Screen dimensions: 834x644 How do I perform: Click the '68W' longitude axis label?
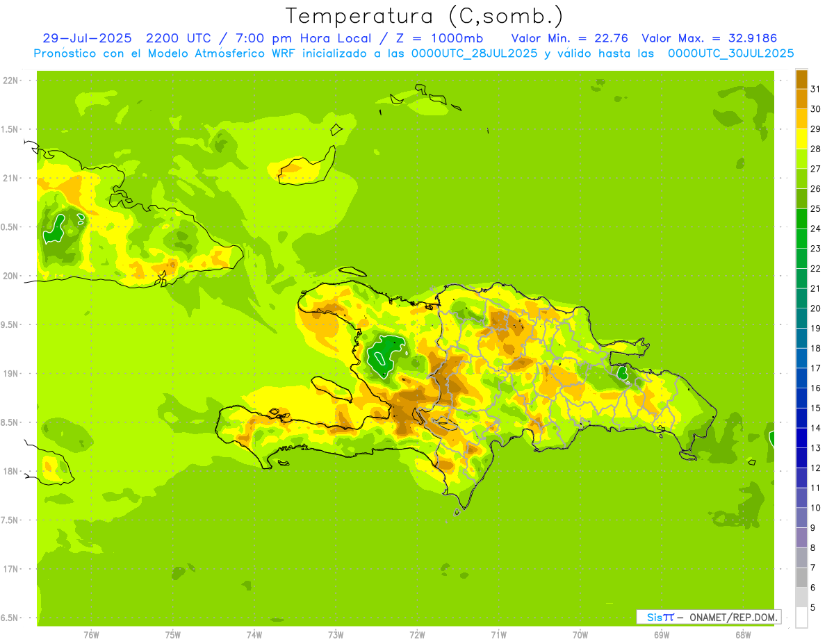point(742,634)
